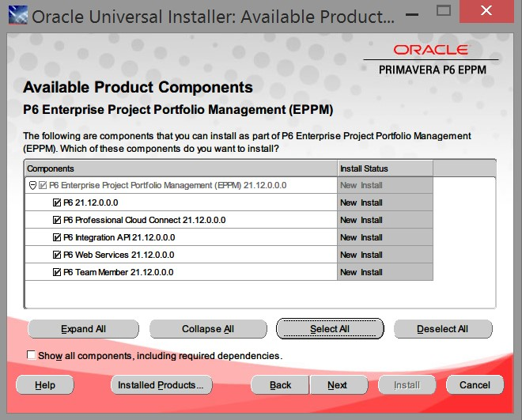Click the Expand All button
The height and width of the screenshot is (420, 522).
(83, 329)
